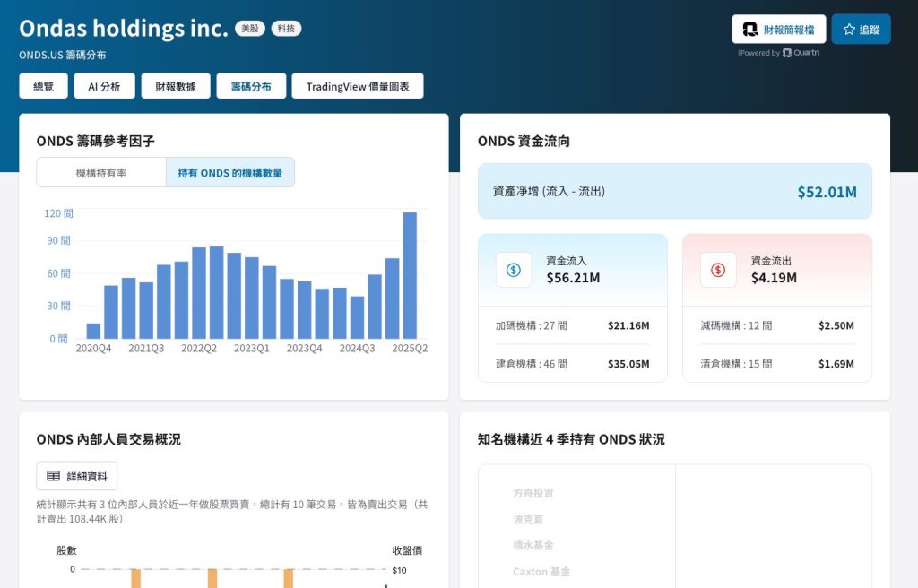Image resolution: width=918 pixels, height=588 pixels.
Task: Switch to the AI 分析 tab
Action: coord(104,87)
